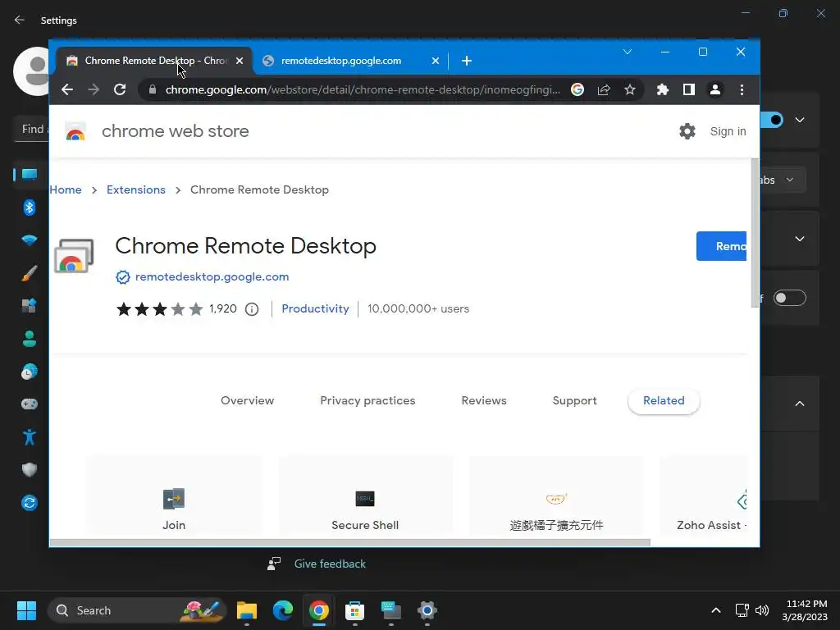Open the Productivity category link
The height and width of the screenshot is (630, 840).
[315, 308]
